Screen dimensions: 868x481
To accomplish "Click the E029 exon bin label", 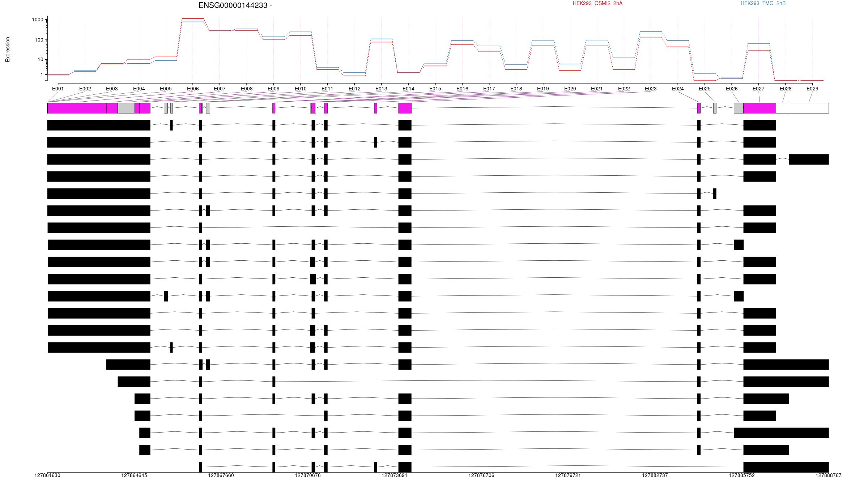I will pyautogui.click(x=812, y=89).
